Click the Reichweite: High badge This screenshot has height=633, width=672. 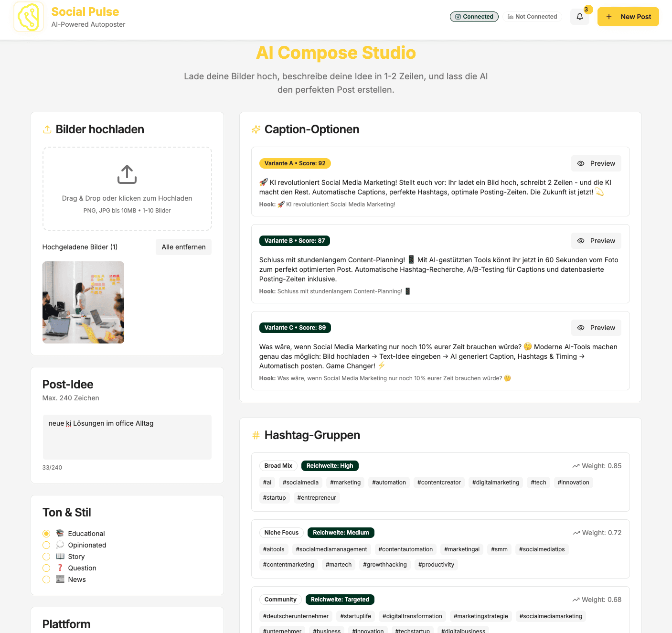pyautogui.click(x=330, y=466)
